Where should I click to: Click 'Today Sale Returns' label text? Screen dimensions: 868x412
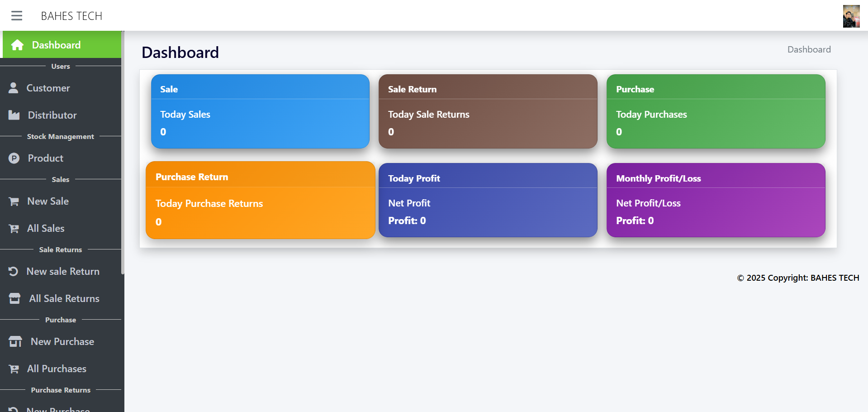pos(429,115)
